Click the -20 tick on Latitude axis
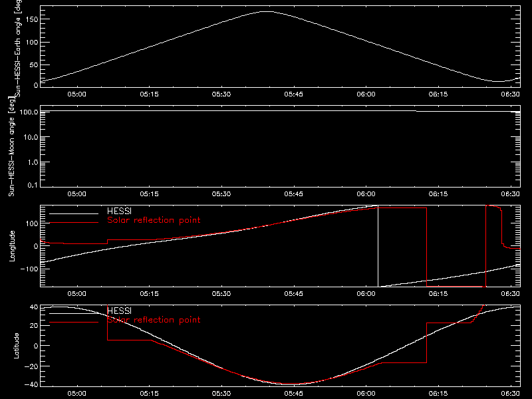The width and height of the screenshot is (532, 399). click(31, 366)
